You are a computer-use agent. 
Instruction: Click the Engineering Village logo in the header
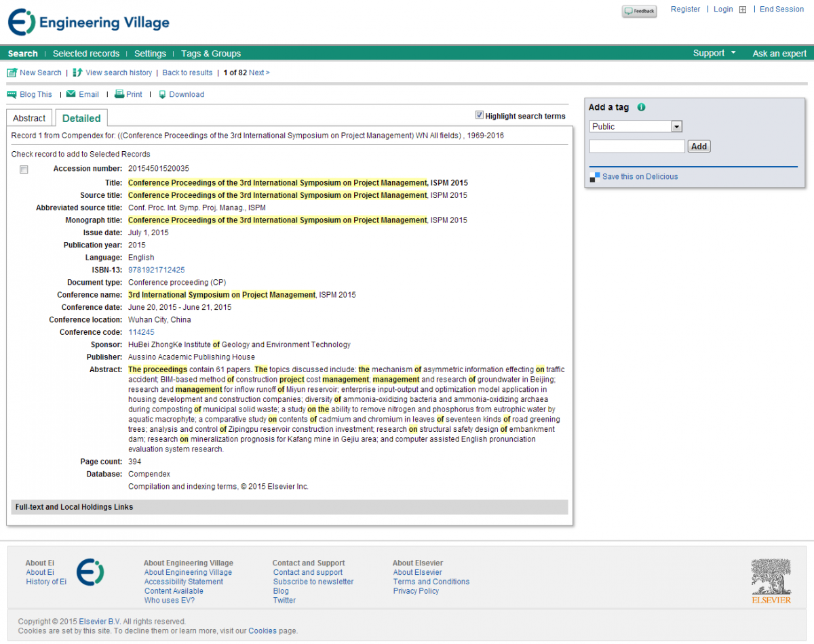pyautogui.click(x=89, y=22)
